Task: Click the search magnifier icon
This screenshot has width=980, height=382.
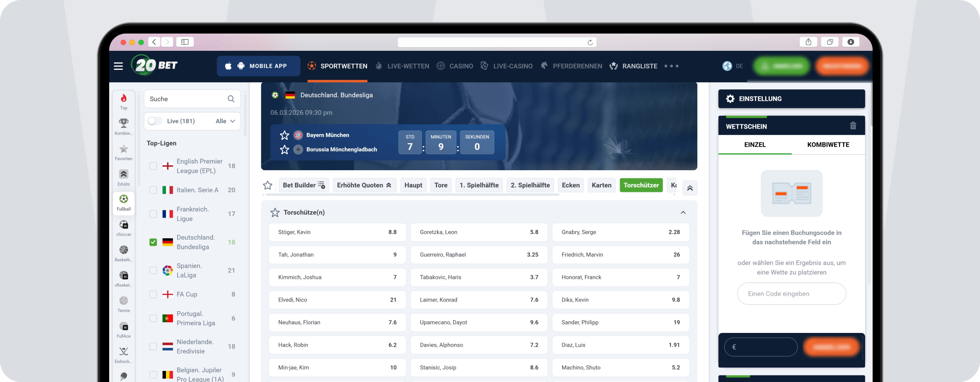Action: 231,99
